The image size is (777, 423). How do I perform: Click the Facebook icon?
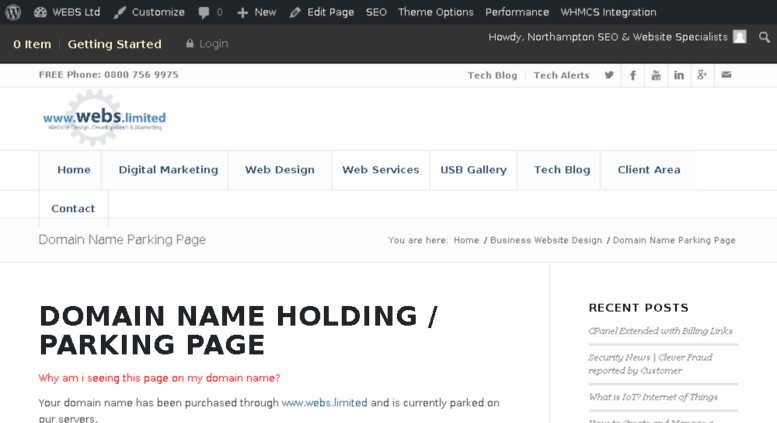click(x=633, y=75)
